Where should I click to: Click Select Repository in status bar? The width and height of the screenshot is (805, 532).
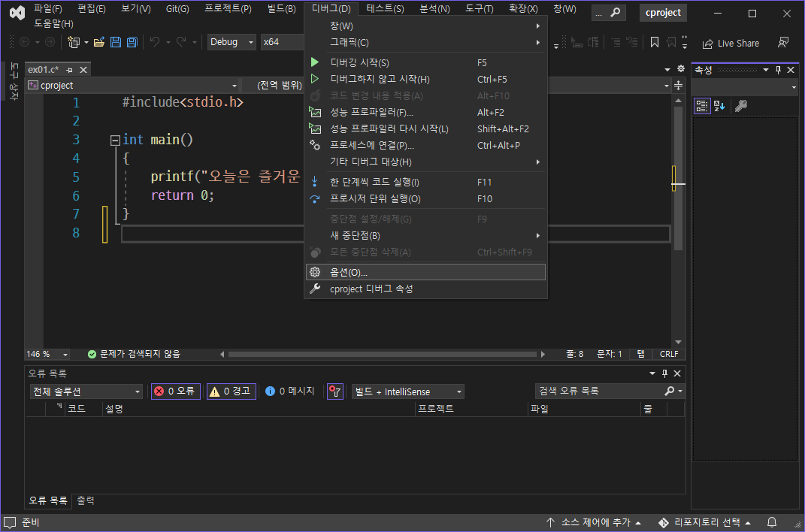tap(705, 522)
